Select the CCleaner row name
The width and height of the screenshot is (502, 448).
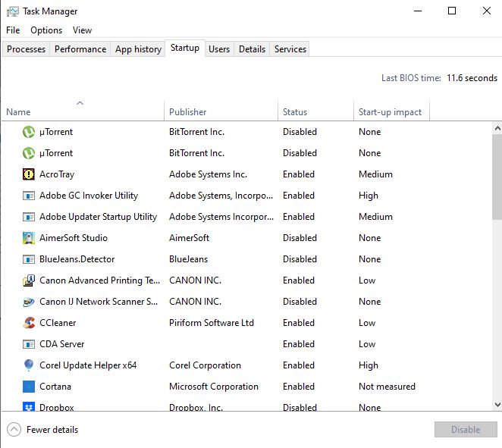click(x=58, y=323)
